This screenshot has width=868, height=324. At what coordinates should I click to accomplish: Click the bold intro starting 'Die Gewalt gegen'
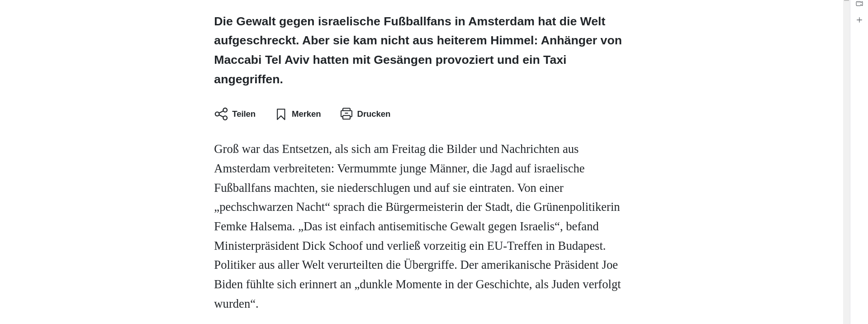tap(418, 50)
